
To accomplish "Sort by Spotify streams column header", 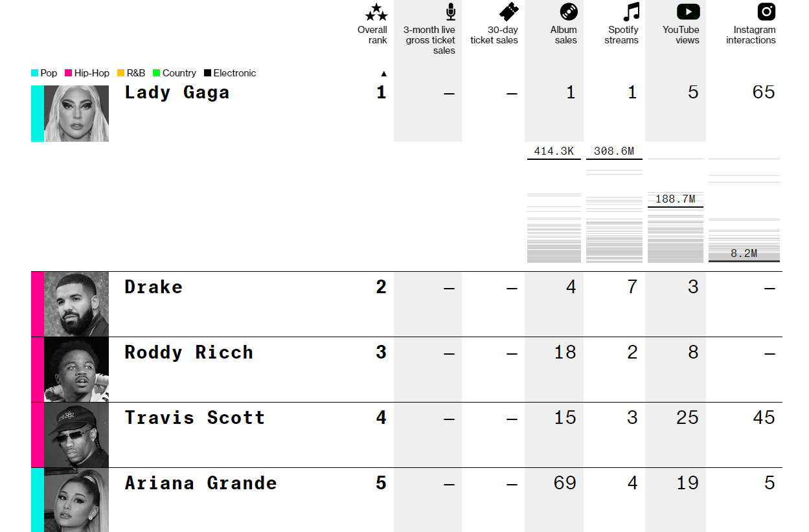I will [623, 35].
